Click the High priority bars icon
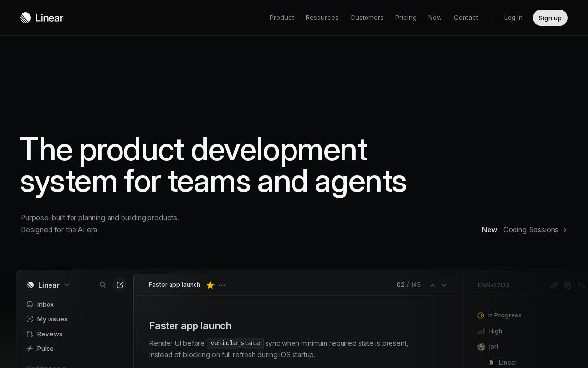Screen dimensions: 588x368 (481, 331)
